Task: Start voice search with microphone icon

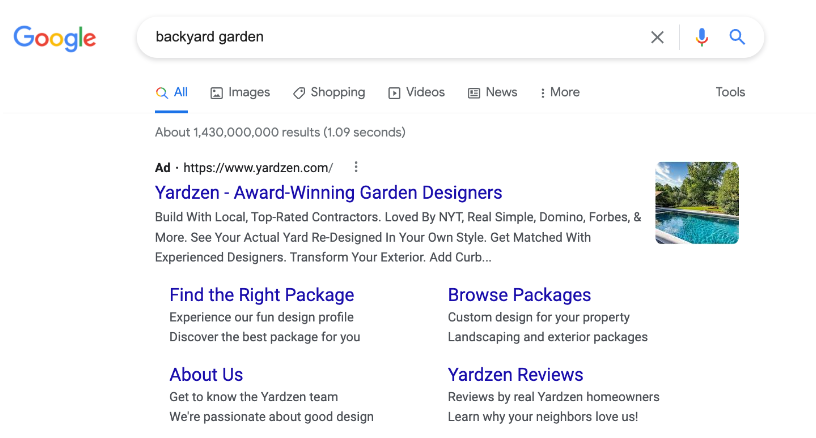Action: pos(702,37)
